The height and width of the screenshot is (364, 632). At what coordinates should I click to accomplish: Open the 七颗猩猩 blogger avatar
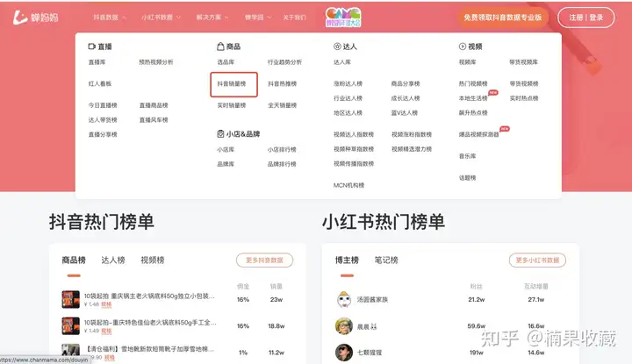click(344, 353)
